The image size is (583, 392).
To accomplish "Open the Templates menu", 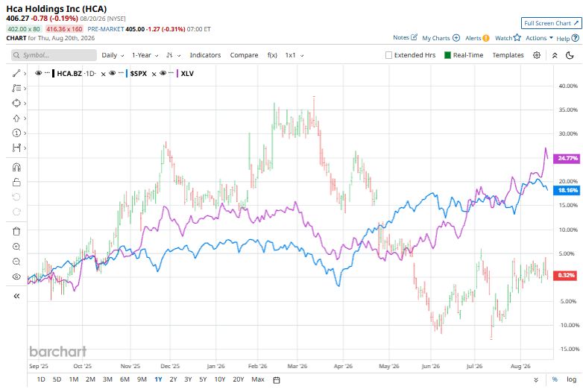I will [508, 55].
